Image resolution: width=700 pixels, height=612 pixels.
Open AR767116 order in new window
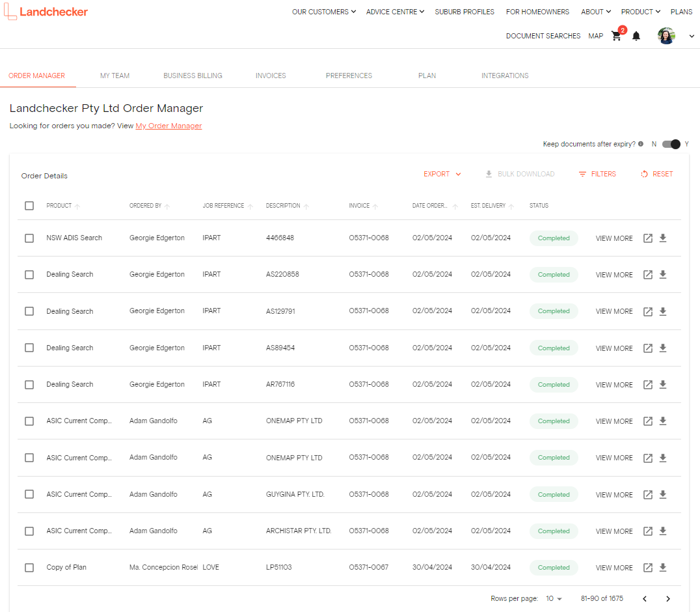click(648, 385)
